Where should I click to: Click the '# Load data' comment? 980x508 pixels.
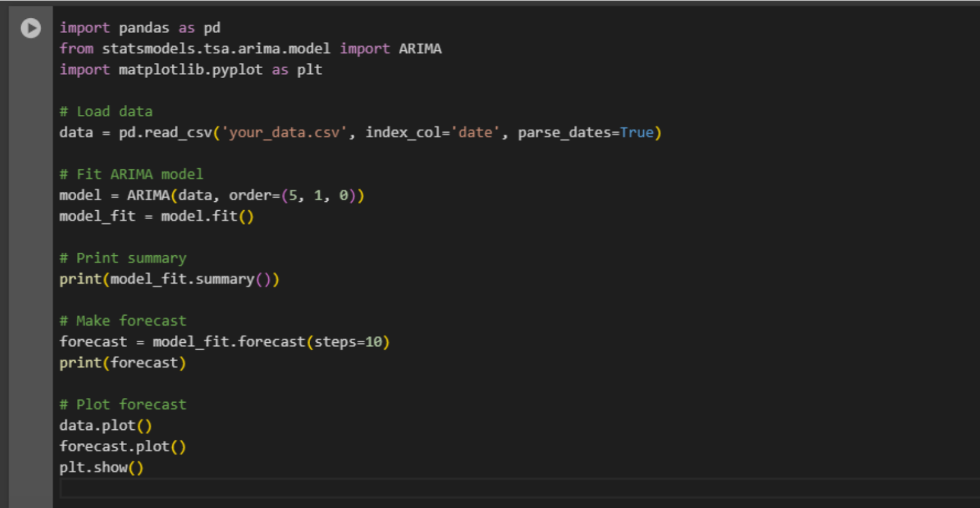(106, 112)
